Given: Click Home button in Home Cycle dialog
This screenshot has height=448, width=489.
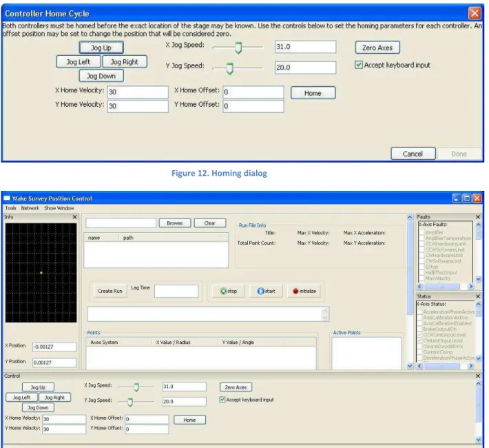Looking at the screenshot, I should point(313,93).
